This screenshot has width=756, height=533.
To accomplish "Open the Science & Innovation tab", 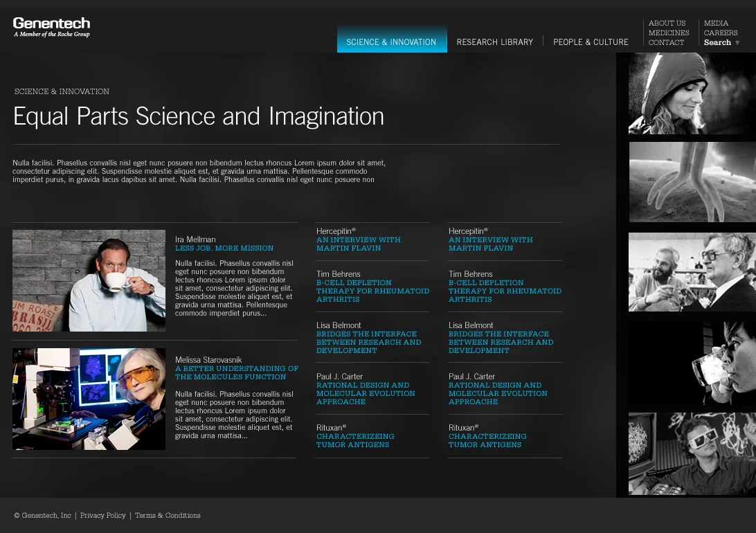I will [392, 39].
